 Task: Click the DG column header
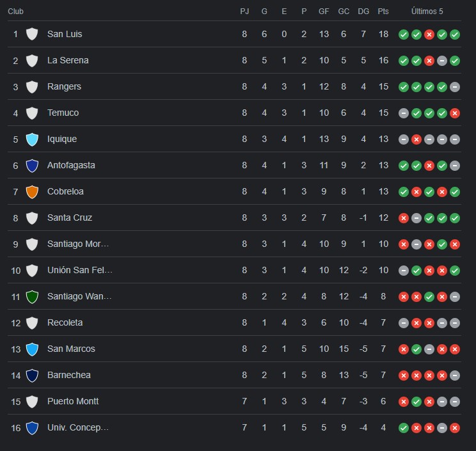363,12
